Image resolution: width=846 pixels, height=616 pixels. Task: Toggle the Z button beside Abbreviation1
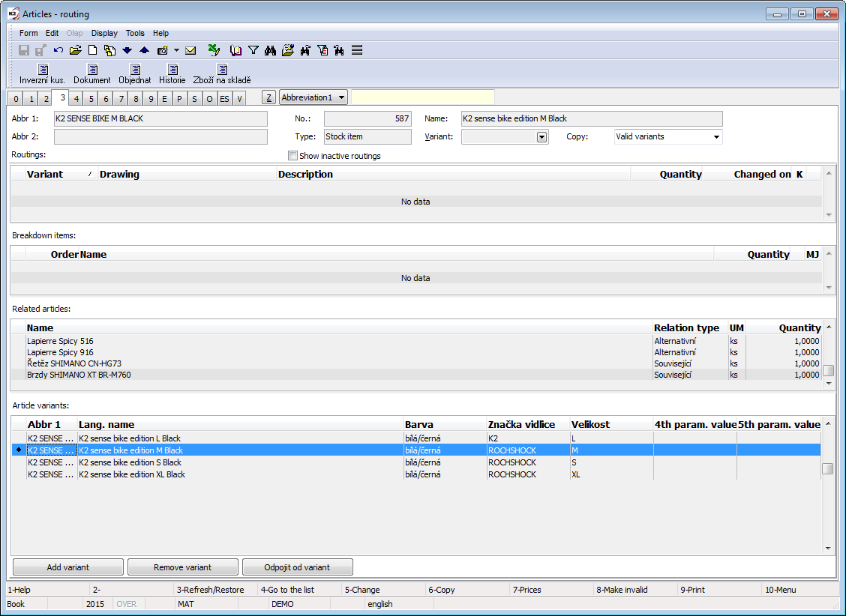[268, 97]
